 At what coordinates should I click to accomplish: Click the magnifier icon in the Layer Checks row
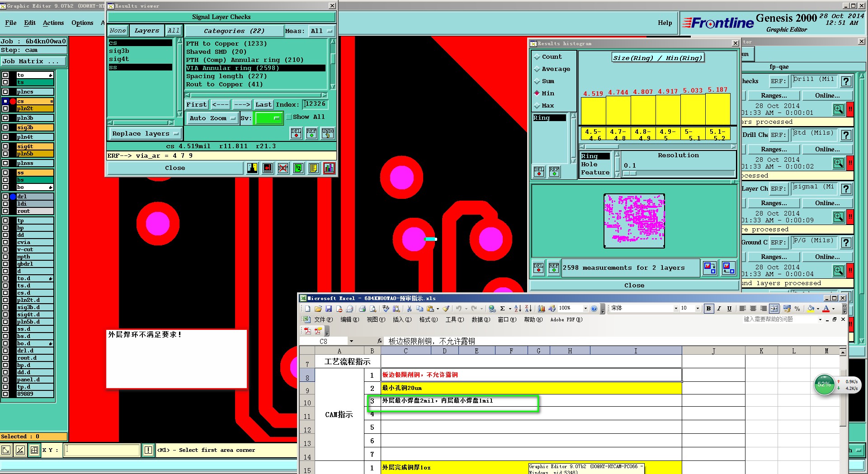[x=839, y=216]
